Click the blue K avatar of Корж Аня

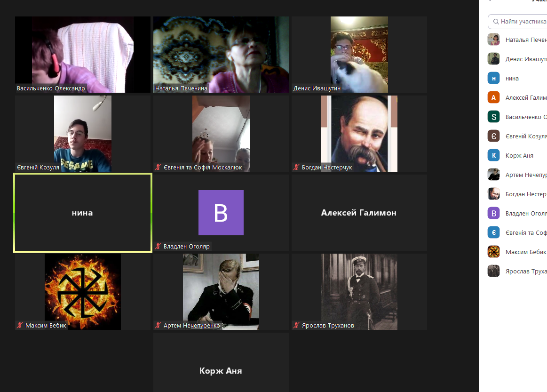click(x=493, y=155)
